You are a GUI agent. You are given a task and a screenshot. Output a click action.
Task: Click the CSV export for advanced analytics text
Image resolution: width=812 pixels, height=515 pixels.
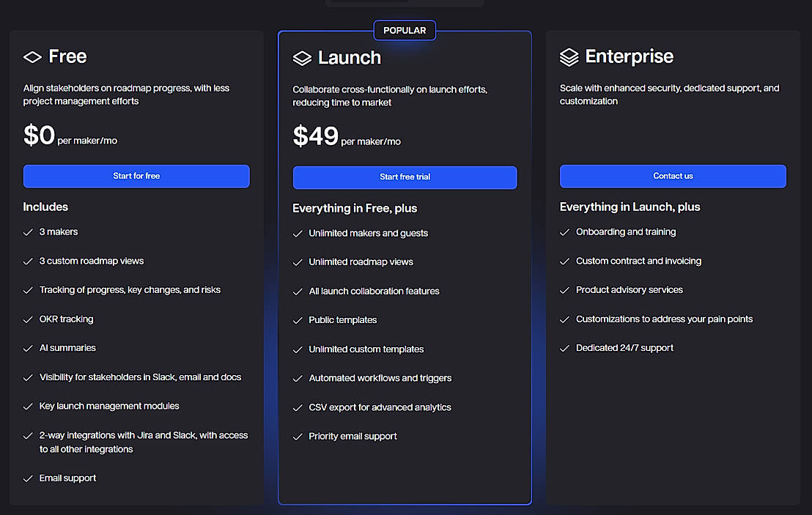coord(380,407)
